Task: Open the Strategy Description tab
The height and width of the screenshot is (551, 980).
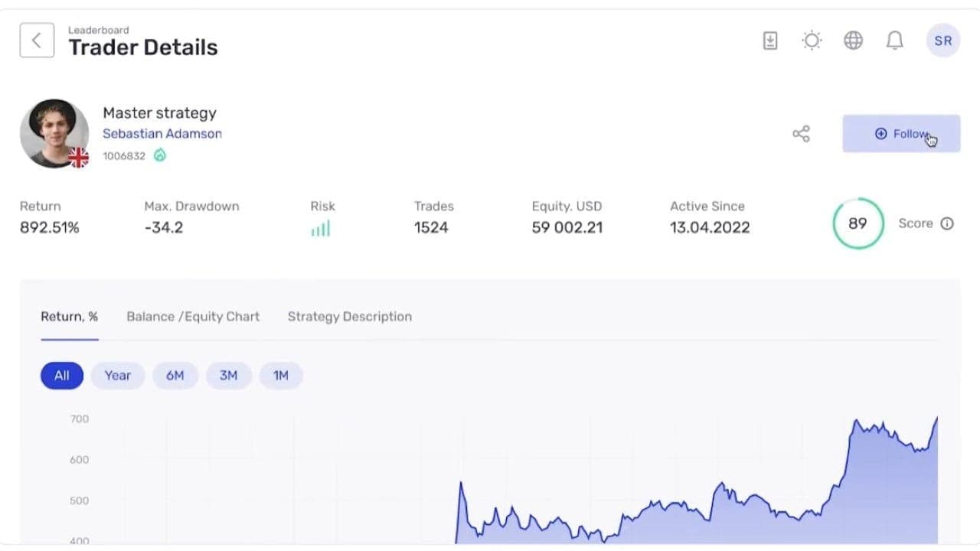Action: (x=349, y=316)
